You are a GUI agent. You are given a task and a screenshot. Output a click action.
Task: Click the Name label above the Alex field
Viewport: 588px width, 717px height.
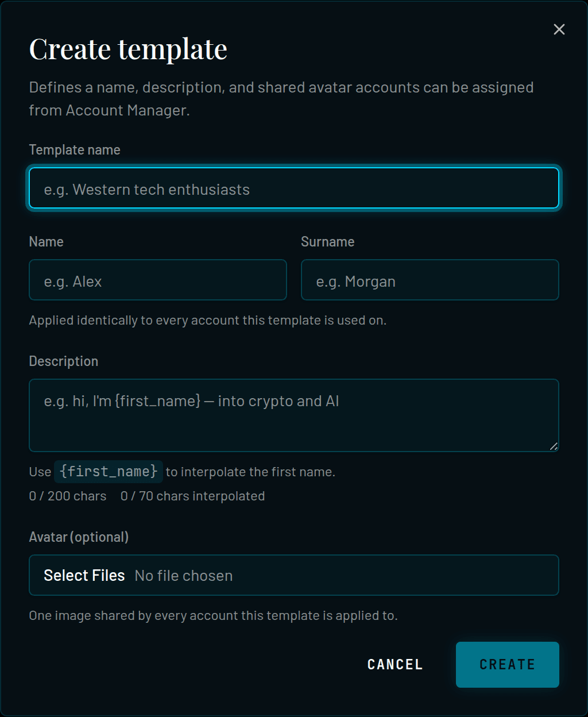click(47, 242)
